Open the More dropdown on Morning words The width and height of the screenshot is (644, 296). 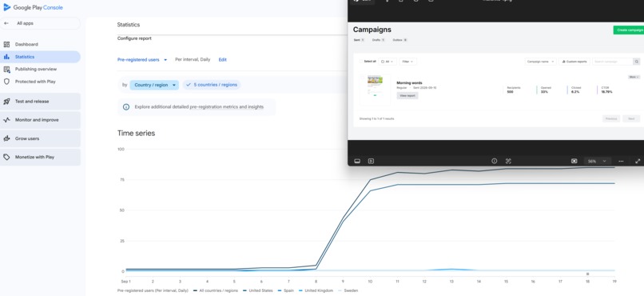pos(634,77)
